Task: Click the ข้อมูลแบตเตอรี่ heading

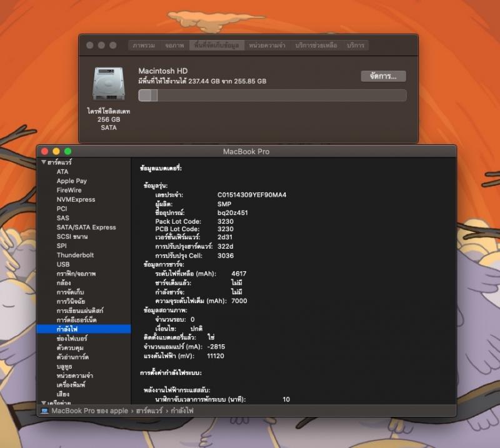Action: point(161,168)
